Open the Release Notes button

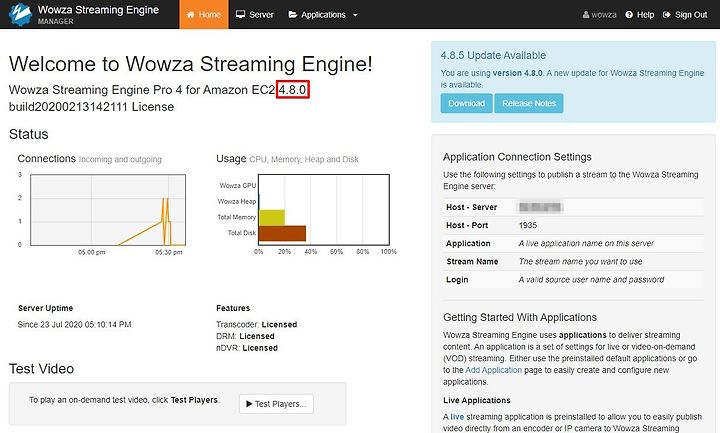point(529,103)
